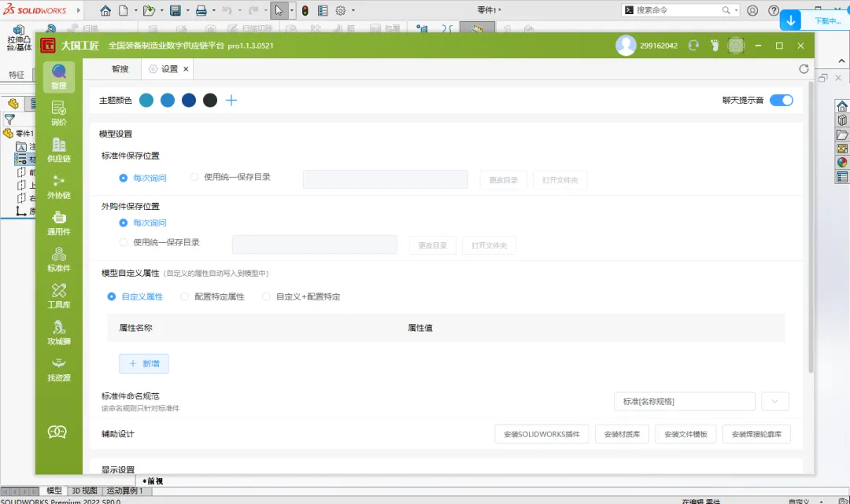Open the 通用件 sidebar section
This screenshot has height=504, width=850.
[58, 223]
